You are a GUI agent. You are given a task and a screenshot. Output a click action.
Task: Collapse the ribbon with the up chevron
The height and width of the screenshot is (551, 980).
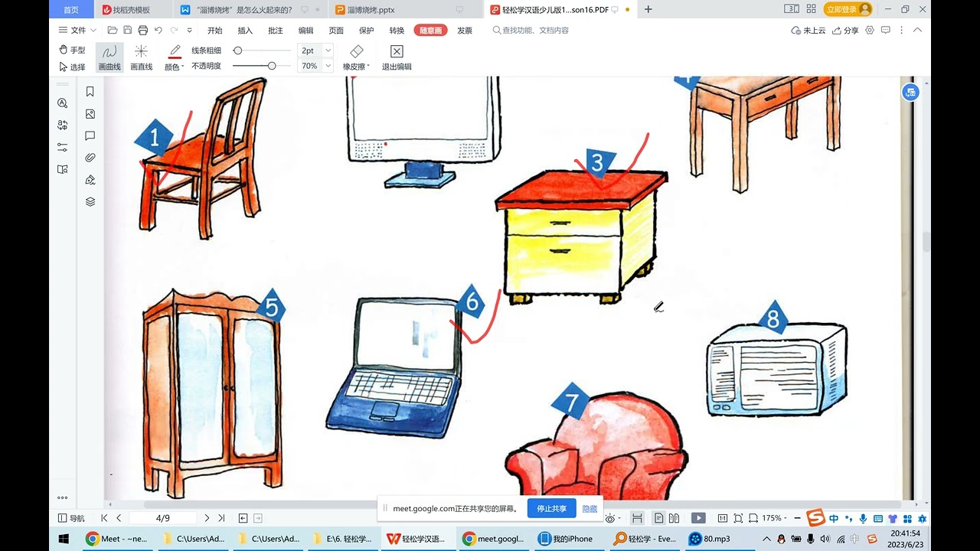click(x=917, y=31)
